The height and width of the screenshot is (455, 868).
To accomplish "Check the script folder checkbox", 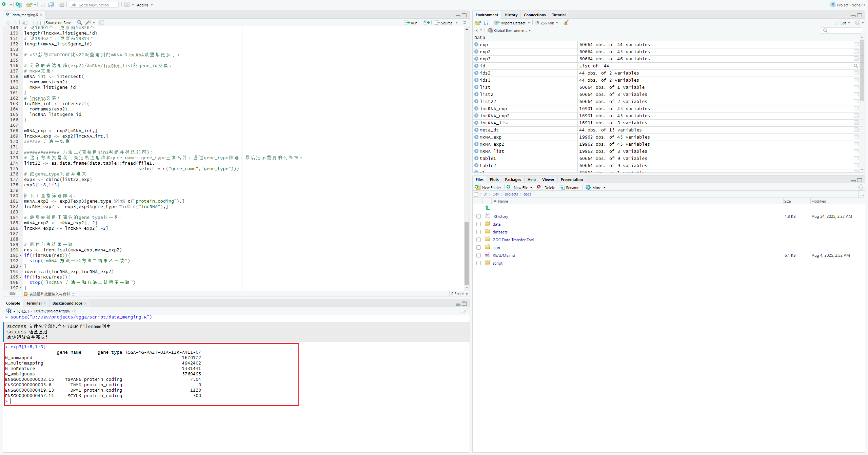I will (x=479, y=263).
